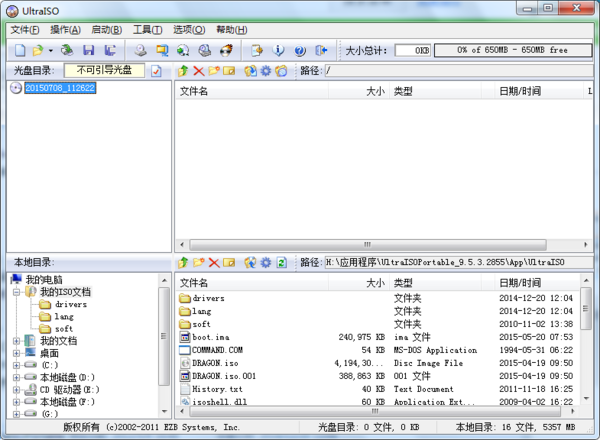Click local file list vertical scrollbar thumb
The image size is (600, 440).
[585, 308]
